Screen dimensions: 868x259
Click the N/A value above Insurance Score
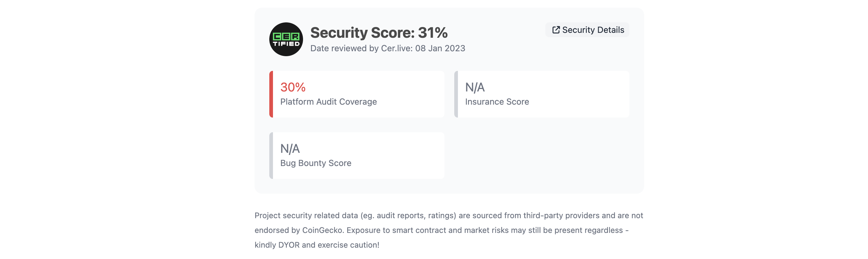coord(474,87)
